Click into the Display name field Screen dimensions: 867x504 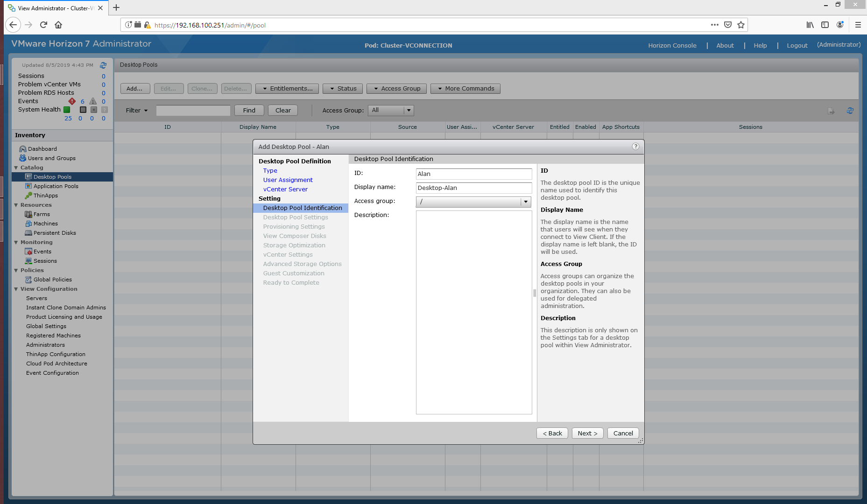point(473,188)
